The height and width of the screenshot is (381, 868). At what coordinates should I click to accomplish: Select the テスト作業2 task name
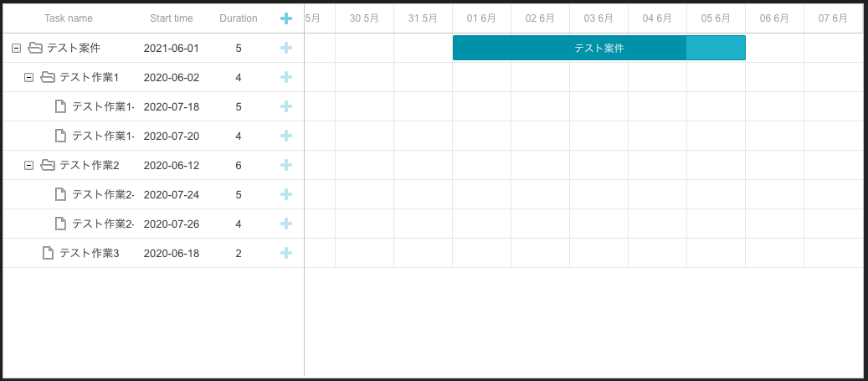[x=89, y=166]
